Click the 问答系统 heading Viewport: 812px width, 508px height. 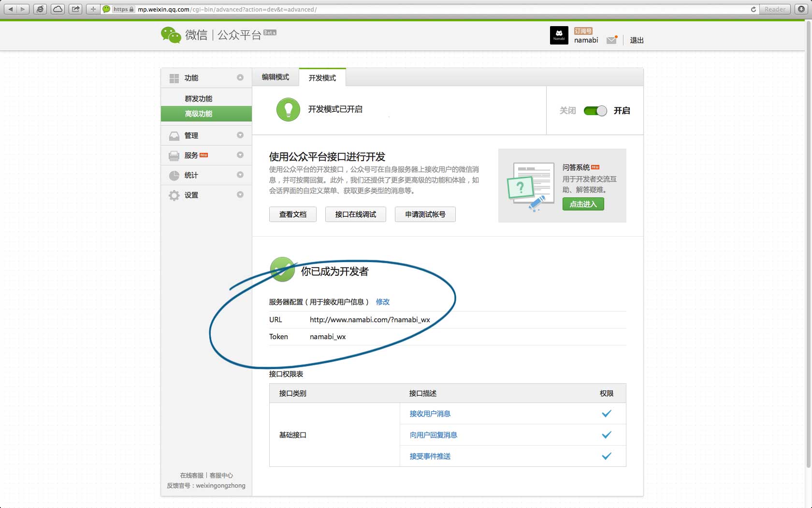coord(576,167)
